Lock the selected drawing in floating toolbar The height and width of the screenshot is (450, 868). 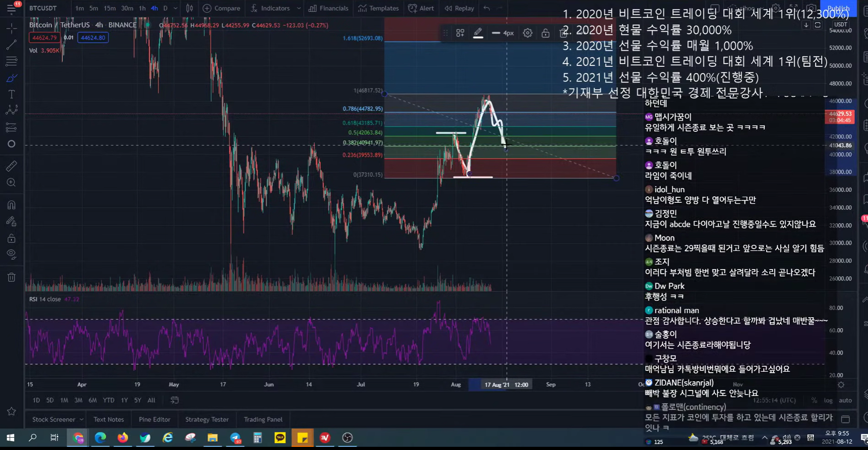coord(545,33)
